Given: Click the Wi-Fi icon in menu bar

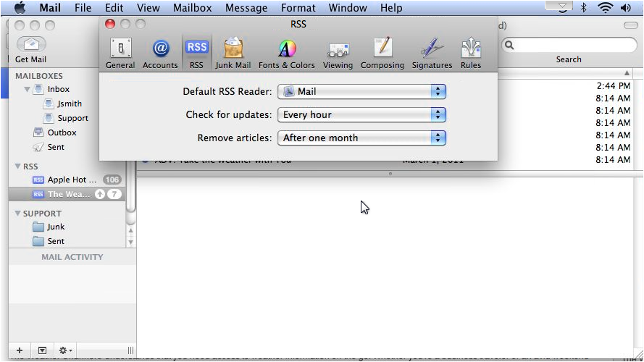Looking at the screenshot, I should coord(605,8).
